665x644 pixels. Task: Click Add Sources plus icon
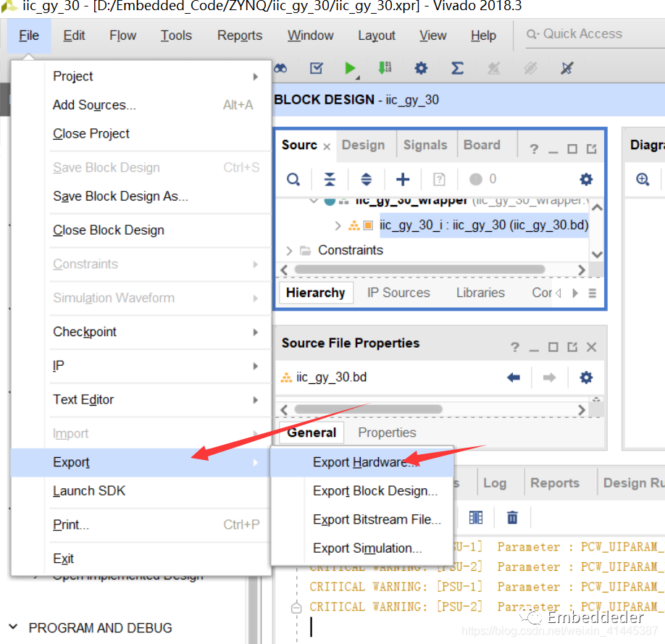tap(403, 180)
